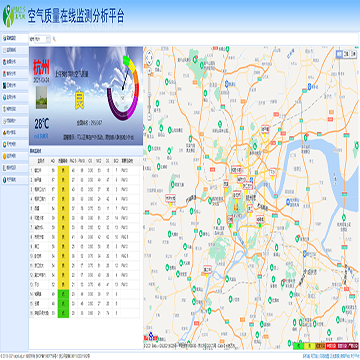Open the topmost item in left sidebar menu
This screenshot has height=360, width=360.
click(x=14, y=38)
